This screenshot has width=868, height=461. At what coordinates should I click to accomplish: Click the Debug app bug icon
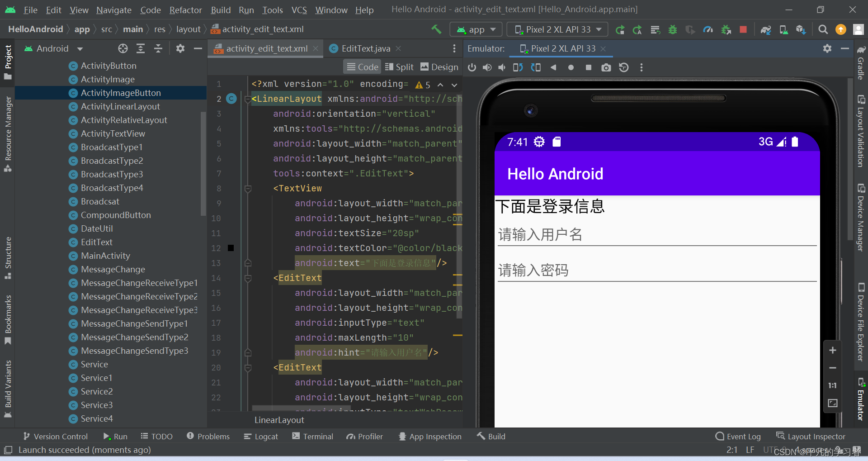(x=673, y=29)
